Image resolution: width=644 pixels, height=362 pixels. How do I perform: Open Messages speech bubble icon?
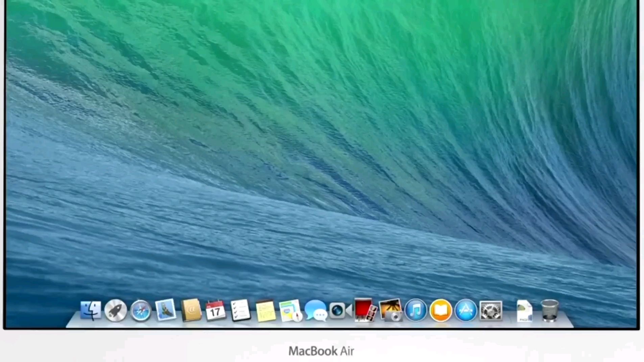coord(315,310)
